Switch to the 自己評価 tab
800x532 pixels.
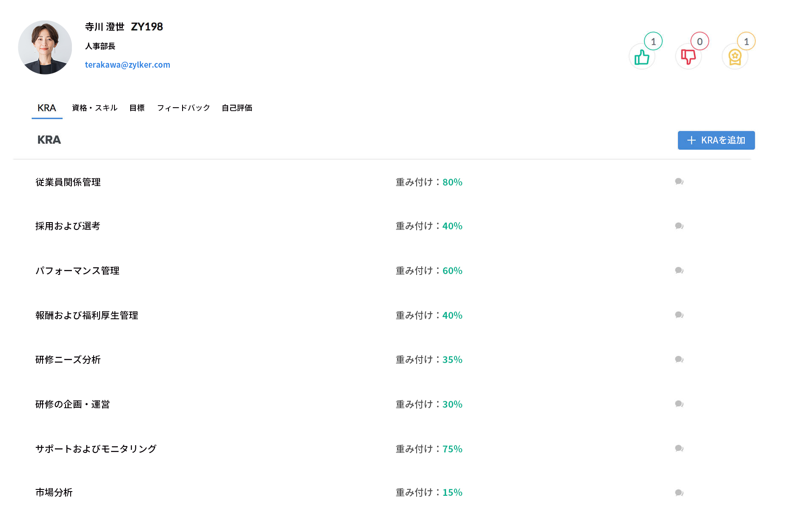237,108
